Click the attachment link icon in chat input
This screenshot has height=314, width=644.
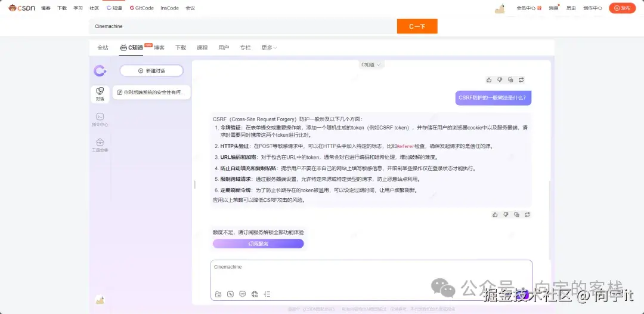230,294
